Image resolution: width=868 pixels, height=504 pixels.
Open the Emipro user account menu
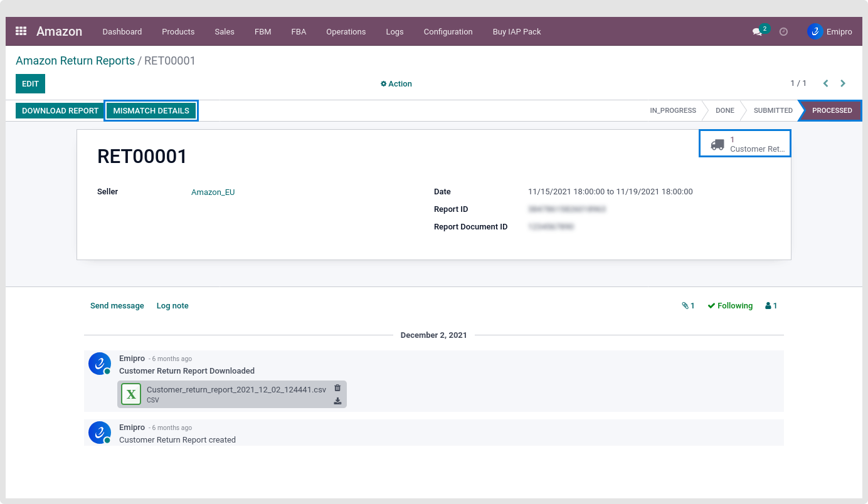[829, 31]
